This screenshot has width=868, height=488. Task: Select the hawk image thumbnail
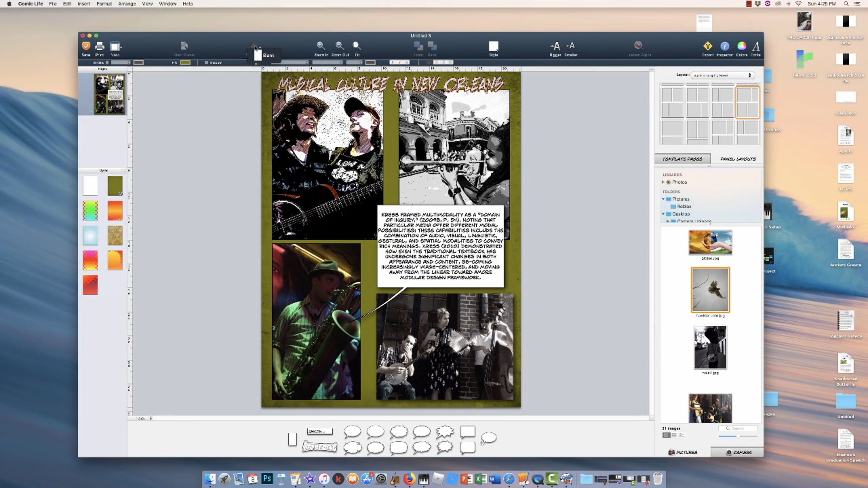(710, 290)
